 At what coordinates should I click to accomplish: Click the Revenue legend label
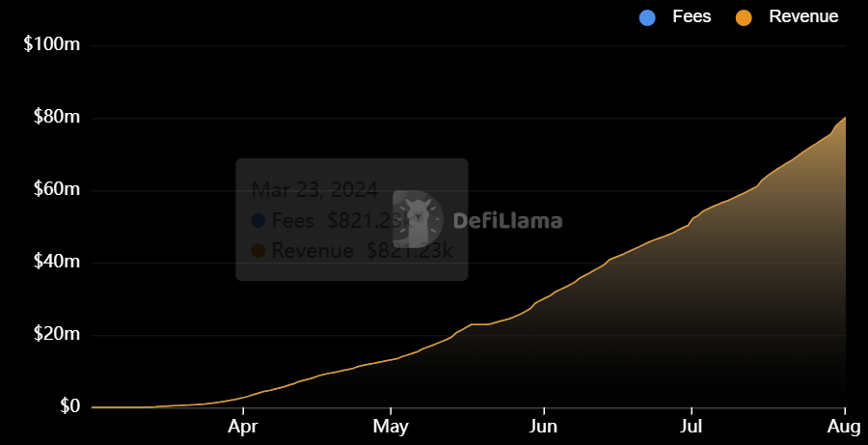pos(803,16)
